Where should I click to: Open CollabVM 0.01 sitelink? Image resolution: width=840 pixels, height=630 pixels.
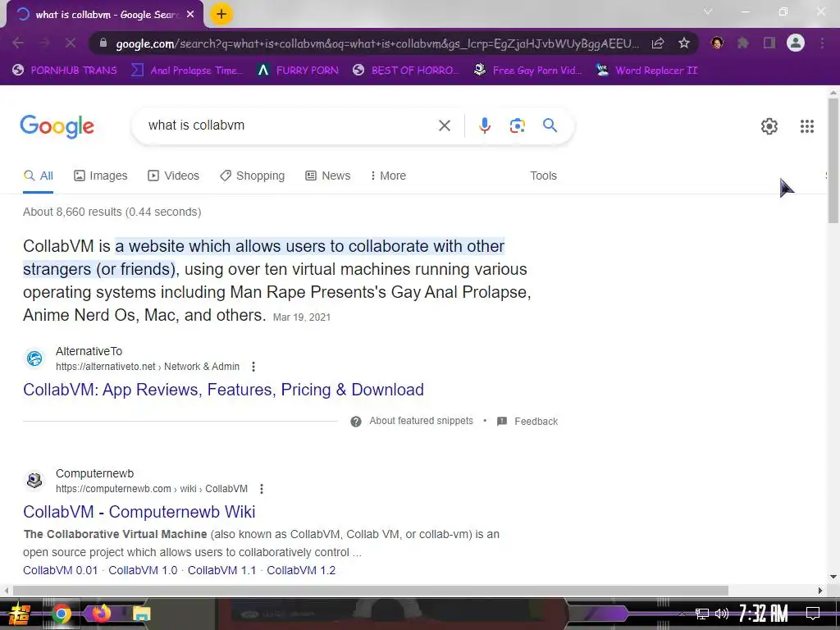pyautogui.click(x=61, y=570)
